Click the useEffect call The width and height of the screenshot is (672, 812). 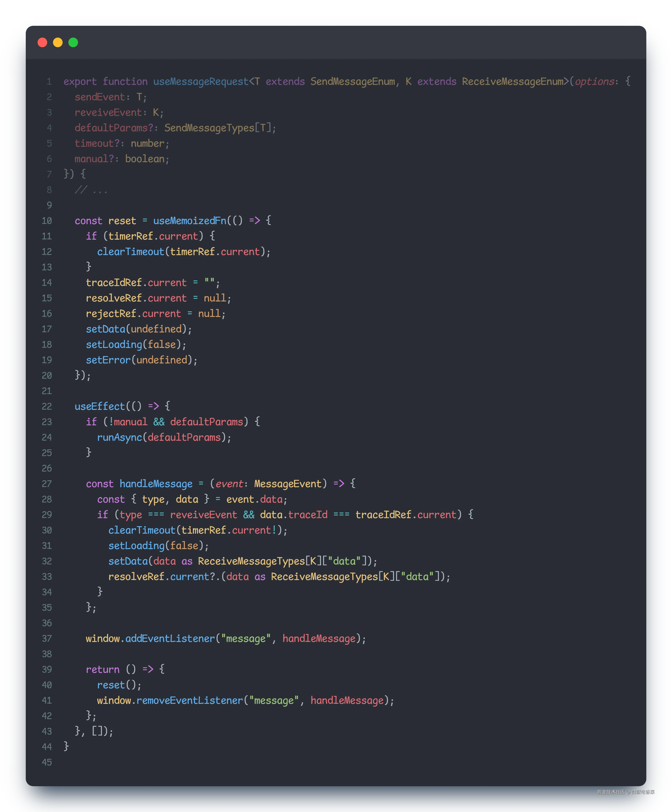tap(100, 406)
